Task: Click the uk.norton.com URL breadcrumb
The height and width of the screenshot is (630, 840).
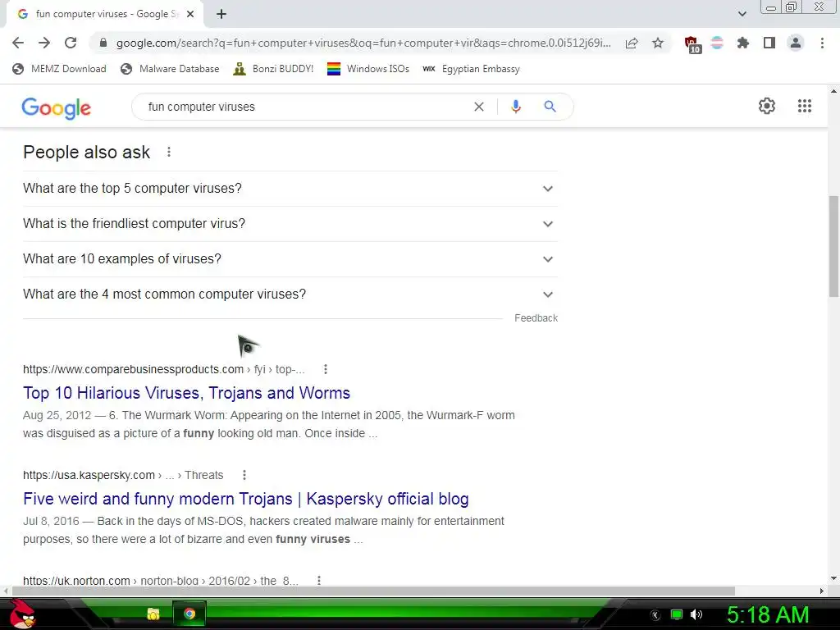Action: coord(160,581)
